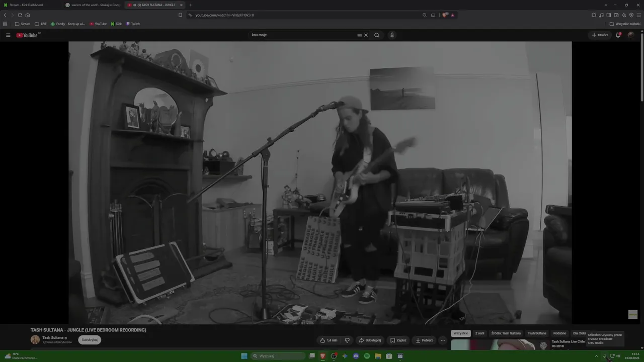The width and height of the screenshot is (644, 362).
Task: Open File Explorer from the taskbar
Action: pos(378,356)
